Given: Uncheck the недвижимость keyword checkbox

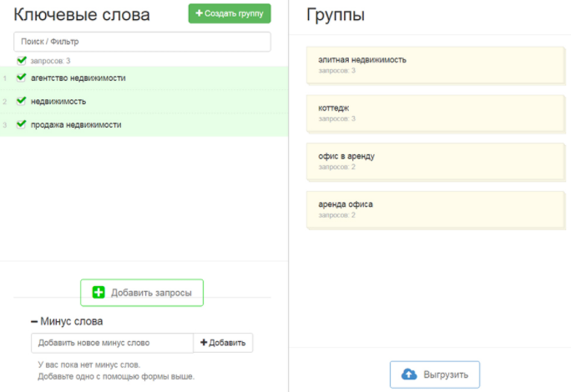Looking at the screenshot, I should coord(22,101).
